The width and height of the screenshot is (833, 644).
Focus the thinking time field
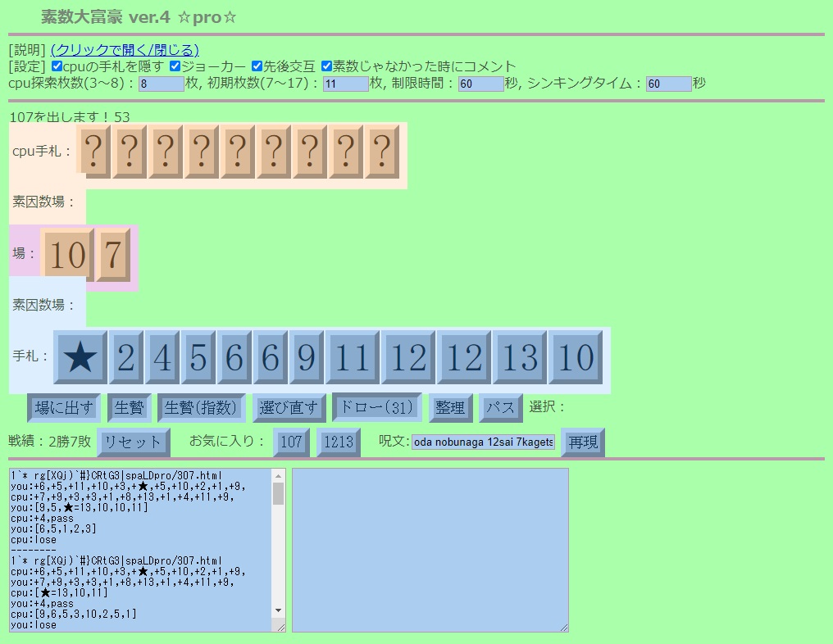669,84
